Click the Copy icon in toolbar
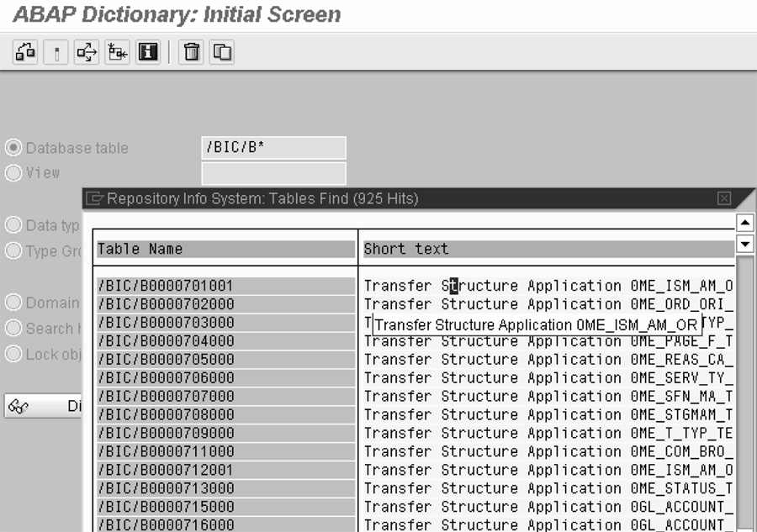The image size is (757, 532). pos(222,51)
